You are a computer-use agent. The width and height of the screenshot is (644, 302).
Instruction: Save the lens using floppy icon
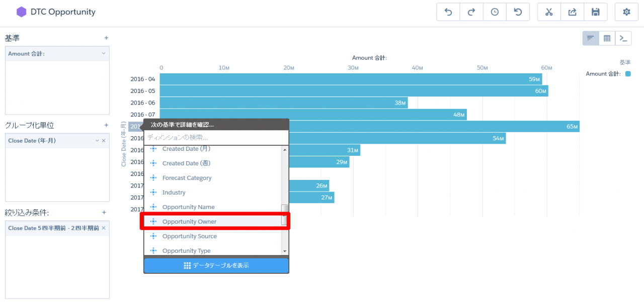(596, 12)
